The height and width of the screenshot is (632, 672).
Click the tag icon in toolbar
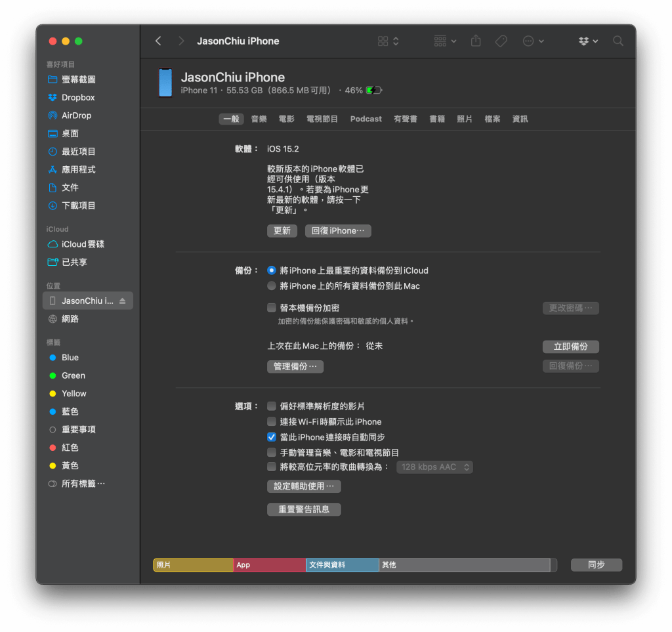click(x=501, y=41)
